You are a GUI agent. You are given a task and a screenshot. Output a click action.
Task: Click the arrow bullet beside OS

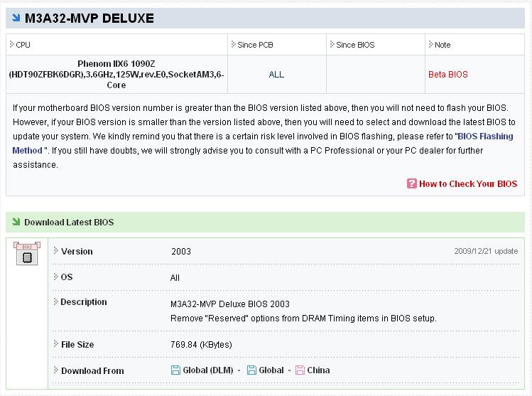click(x=56, y=277)
